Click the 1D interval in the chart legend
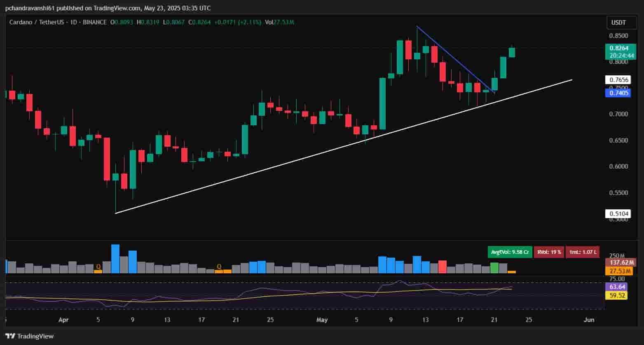 click(74, 22)
